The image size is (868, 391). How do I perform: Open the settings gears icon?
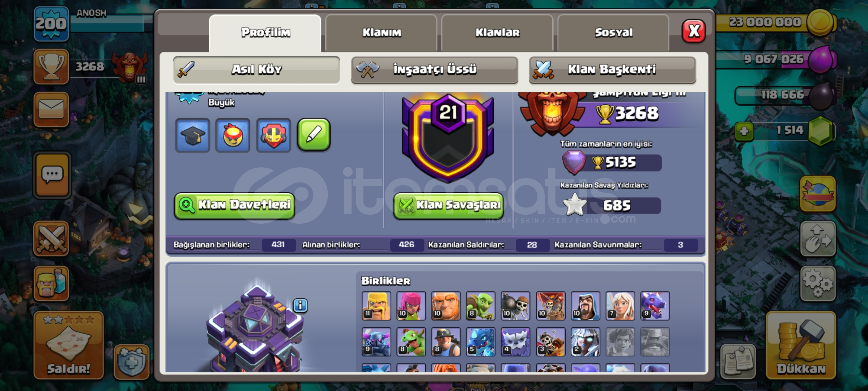click(x=818, y=283)
